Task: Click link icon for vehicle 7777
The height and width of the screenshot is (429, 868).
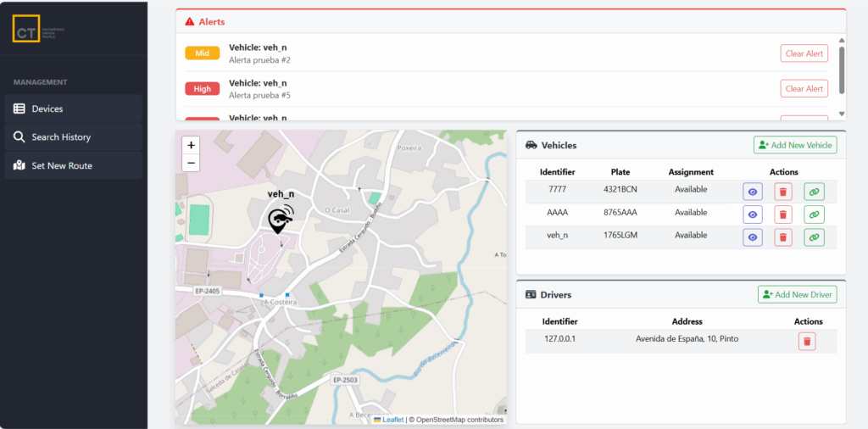Action: click(x=814, y=192)
